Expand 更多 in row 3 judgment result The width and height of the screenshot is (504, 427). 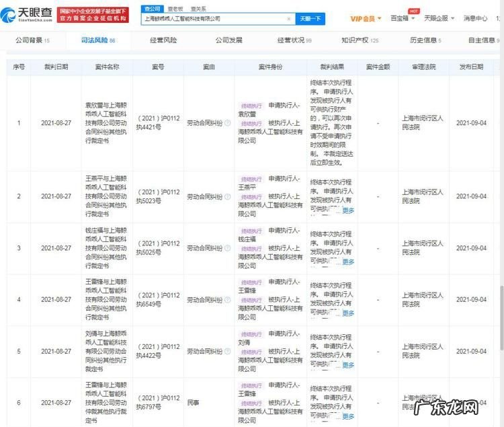click(348, 262)
